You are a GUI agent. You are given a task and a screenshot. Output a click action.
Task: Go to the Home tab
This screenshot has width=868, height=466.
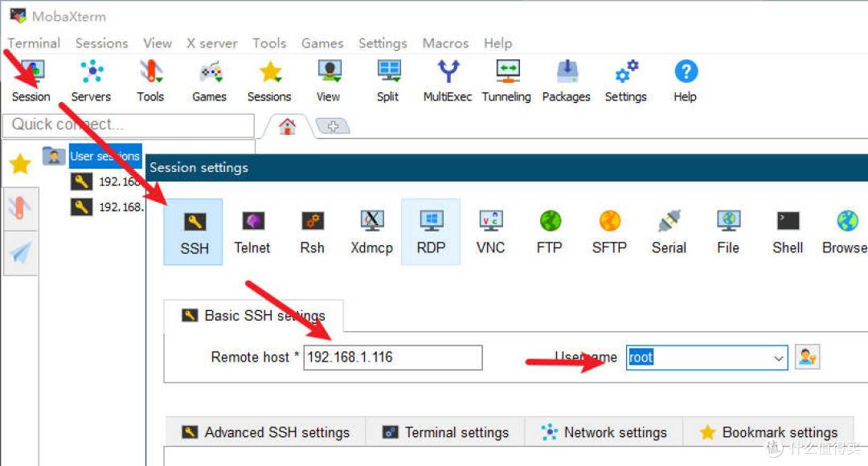(287, 127)
